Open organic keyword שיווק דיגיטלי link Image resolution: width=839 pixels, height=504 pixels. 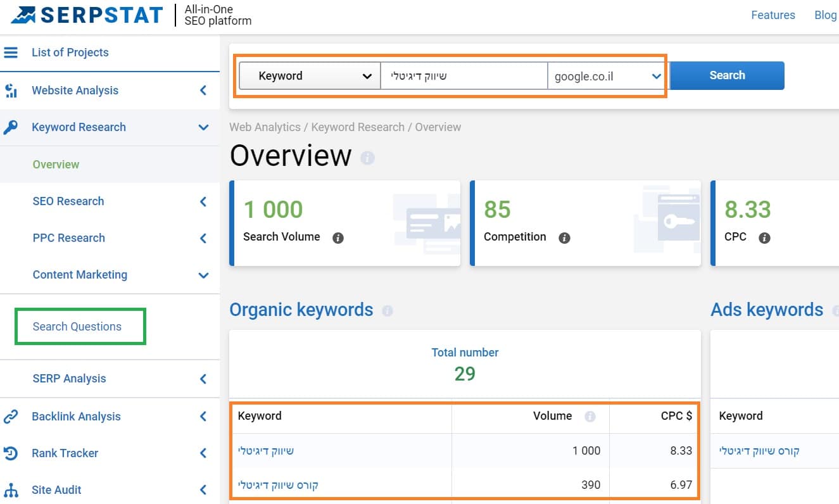(x=266, y=451)
